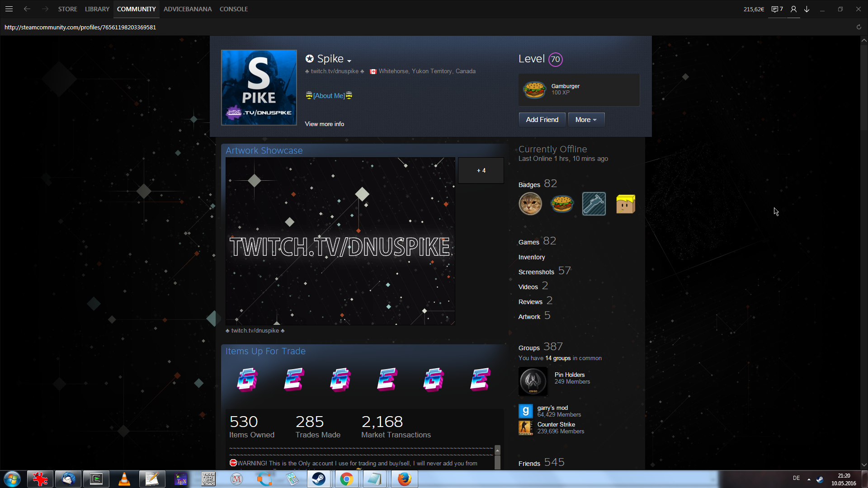Click the page reload icon
The width and height of the screenshot is (868, 488).
[859, 27]
